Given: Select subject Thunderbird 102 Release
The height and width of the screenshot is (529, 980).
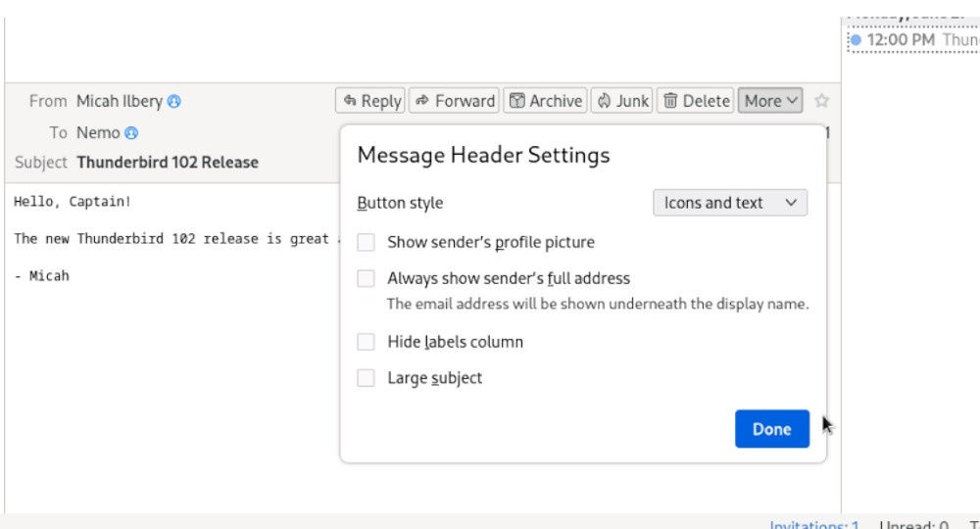Looking at the screenshot, I should pos(168,163).
